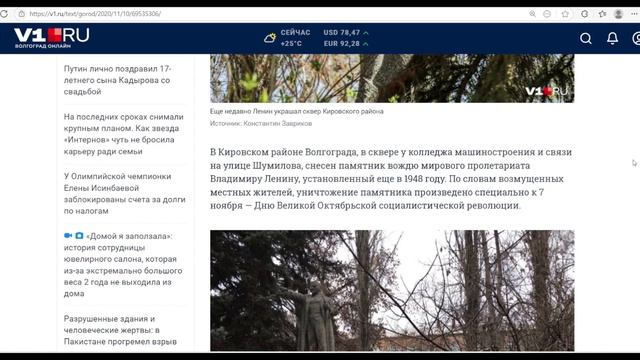Open USD 78,47 exchange rate
The image size is (640, 360).
(342, 33)
